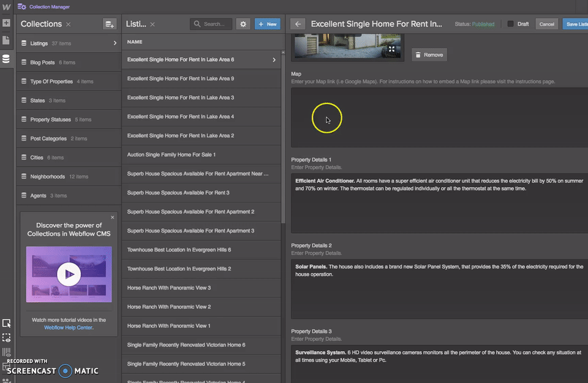Open the Pages panel icon
This screenshot has height=383, width=588.
click(x=6, y=40)
